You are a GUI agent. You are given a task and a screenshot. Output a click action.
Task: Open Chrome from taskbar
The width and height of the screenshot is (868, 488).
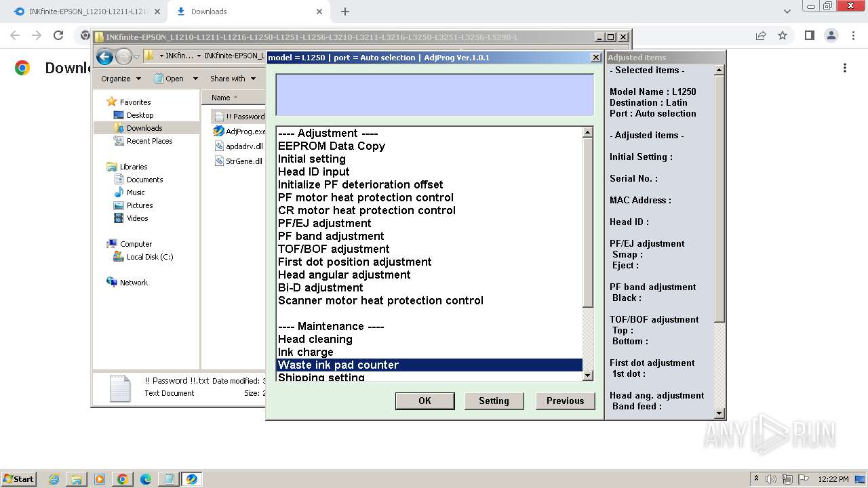[x=123, y=479]
